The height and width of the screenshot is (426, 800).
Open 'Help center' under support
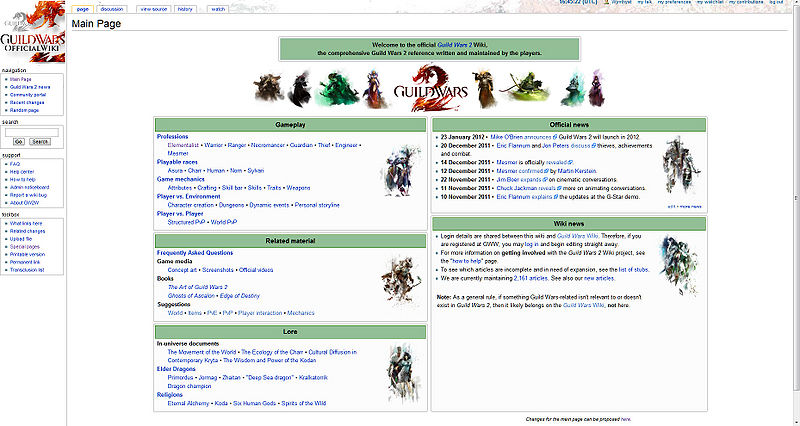[22, 172]
